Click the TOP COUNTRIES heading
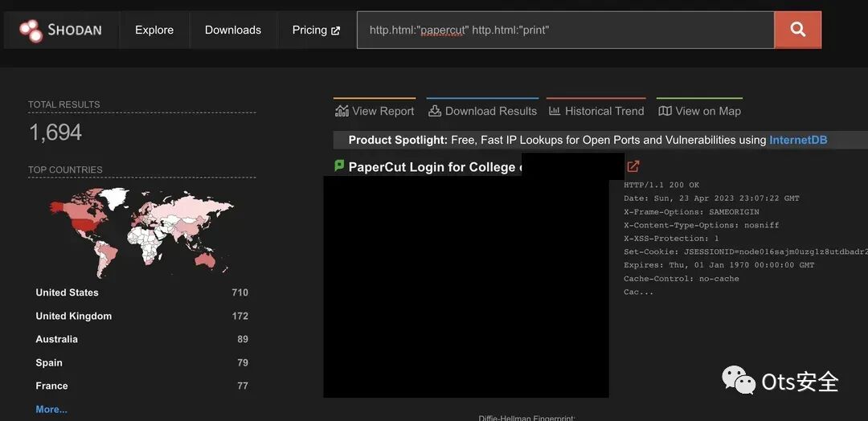868x421 pixels. coord(65,170)
